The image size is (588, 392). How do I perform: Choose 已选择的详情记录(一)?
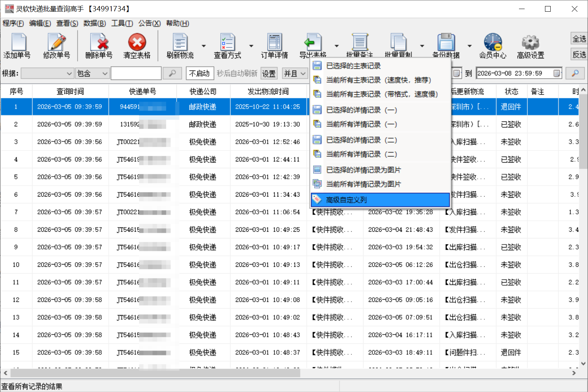[x=381, y=110]
